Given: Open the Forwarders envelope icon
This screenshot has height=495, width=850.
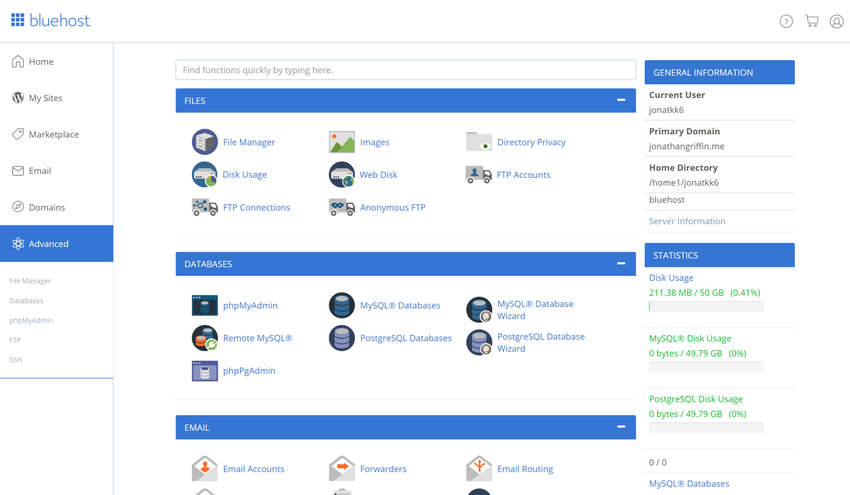Looking at the screenshot, I should [x=342, y=468].
